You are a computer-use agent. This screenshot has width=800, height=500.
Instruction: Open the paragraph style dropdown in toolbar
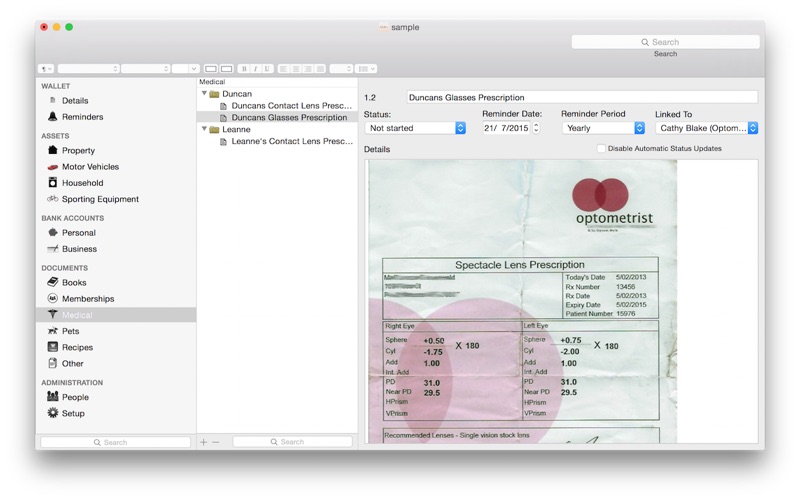click(46, 68)
